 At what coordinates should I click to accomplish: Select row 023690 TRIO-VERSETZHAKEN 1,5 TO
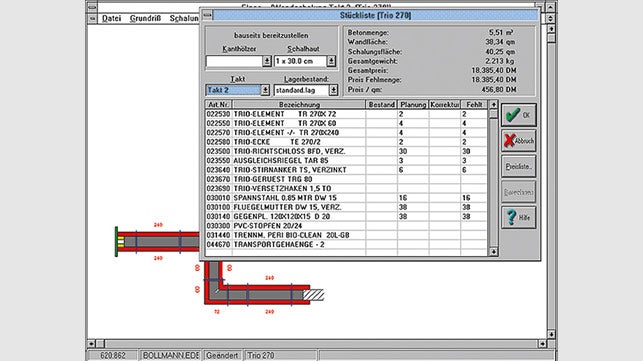tap(346, 189)
